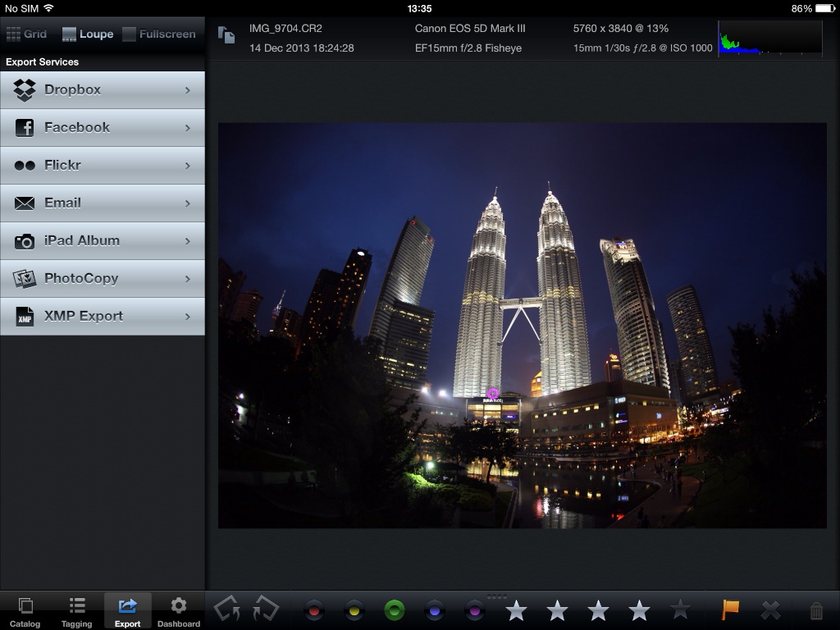Expand the Flickr row chevron

click(188, 166)
